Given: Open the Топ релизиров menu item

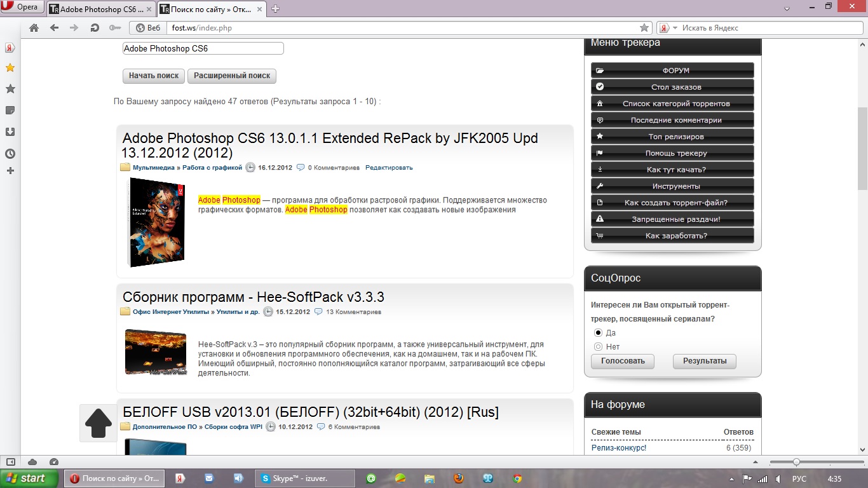Looking at the screenshot, I should pos(672,137).
